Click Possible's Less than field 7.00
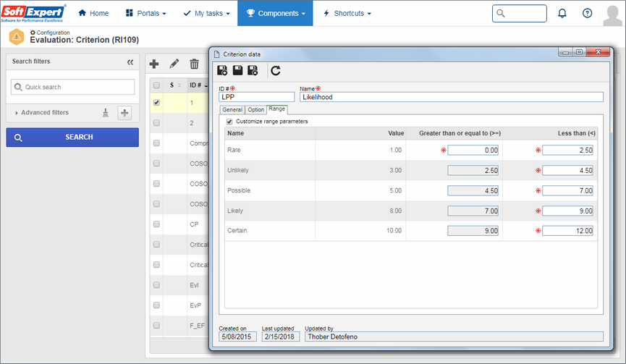The image size is (626, 364). tap(567, 191)
